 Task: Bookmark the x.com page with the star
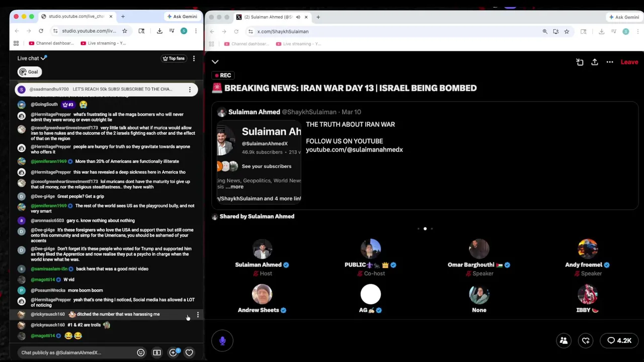pyautogui.click(x=567, y=31)
